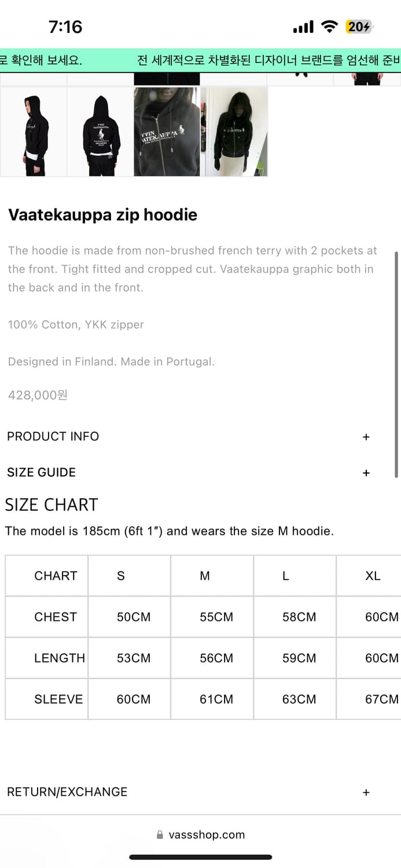
Task: Open the back-view hoodie thumbnail
Action: (x=100, y=132)
